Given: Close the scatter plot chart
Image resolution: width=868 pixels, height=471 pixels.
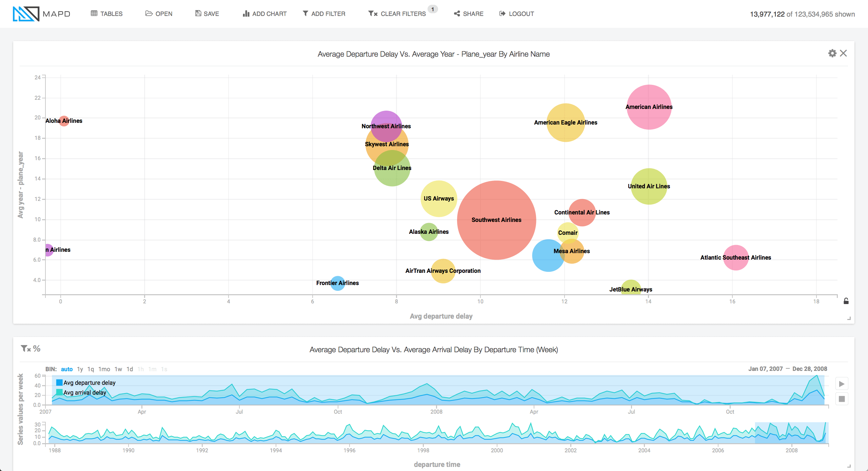Looking at the screenshot, I should pos(843,53).
